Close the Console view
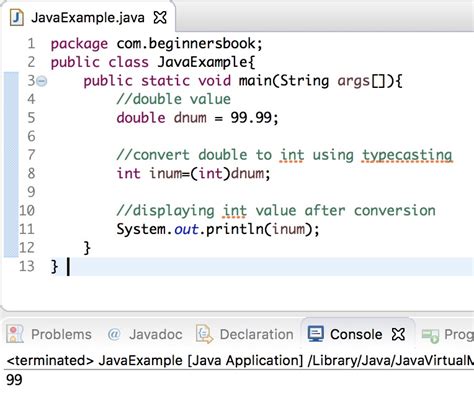This screenshot has height=406, width=474. point(398,334)
